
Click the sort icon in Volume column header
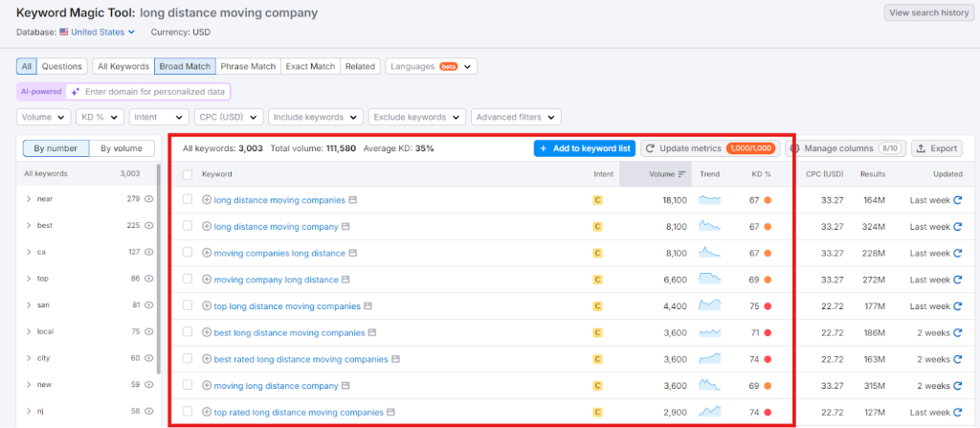tap(682, 174)
